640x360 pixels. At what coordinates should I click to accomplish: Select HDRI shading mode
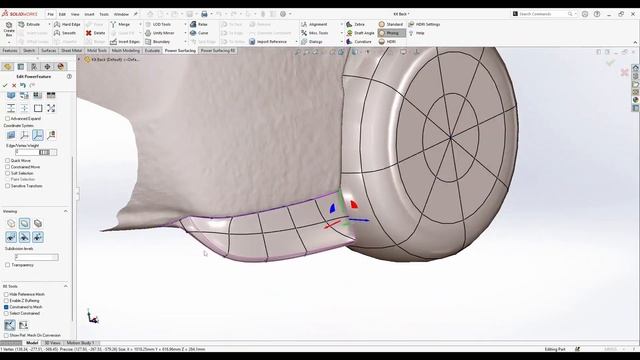[387, 42]
